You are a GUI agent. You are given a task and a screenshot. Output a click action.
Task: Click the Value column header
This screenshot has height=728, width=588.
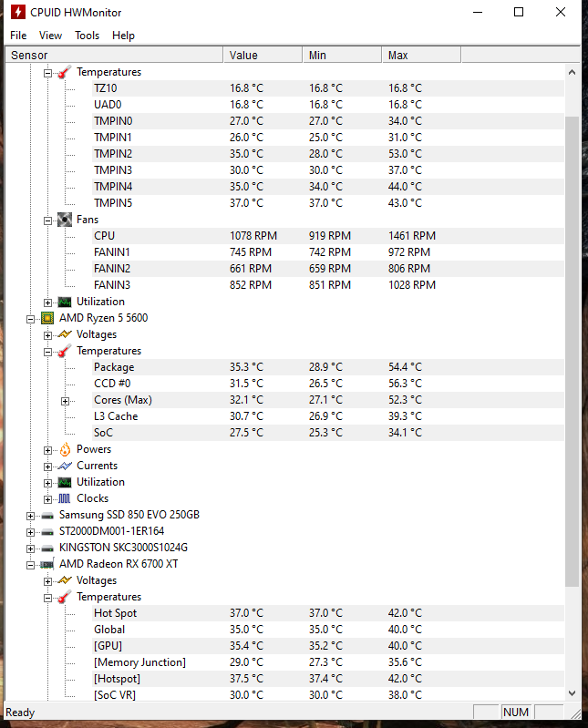263,55
